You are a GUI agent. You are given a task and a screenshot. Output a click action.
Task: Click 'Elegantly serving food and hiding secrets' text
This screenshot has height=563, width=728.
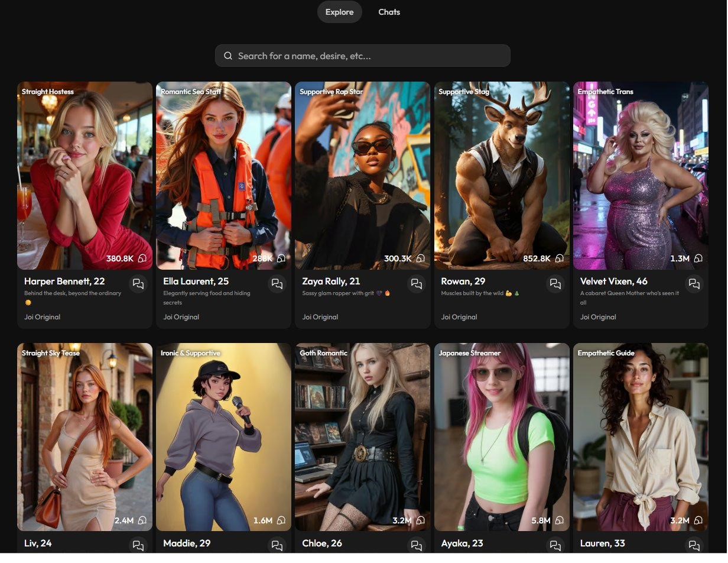click(x=207, y=298)
